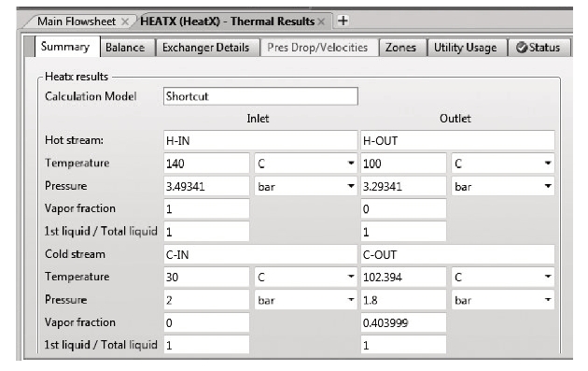Select cold outlet vapor fraction 0.403999
This screenshot has width=588, height=371.
click(403, 322)
